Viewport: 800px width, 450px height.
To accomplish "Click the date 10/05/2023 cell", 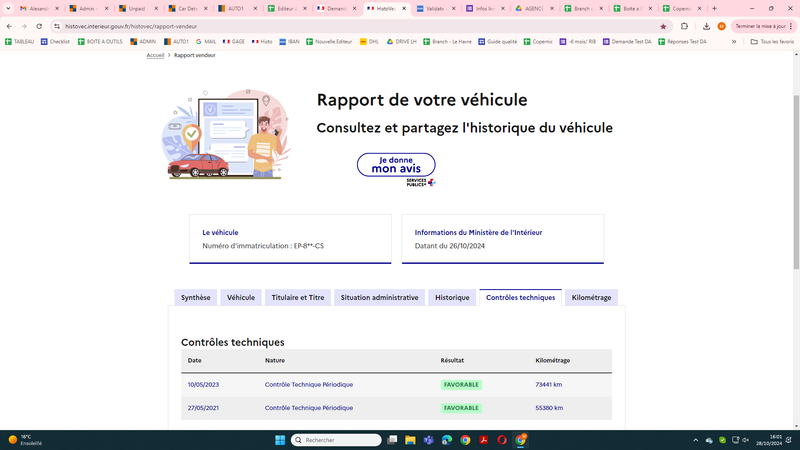I will [203, 385].
